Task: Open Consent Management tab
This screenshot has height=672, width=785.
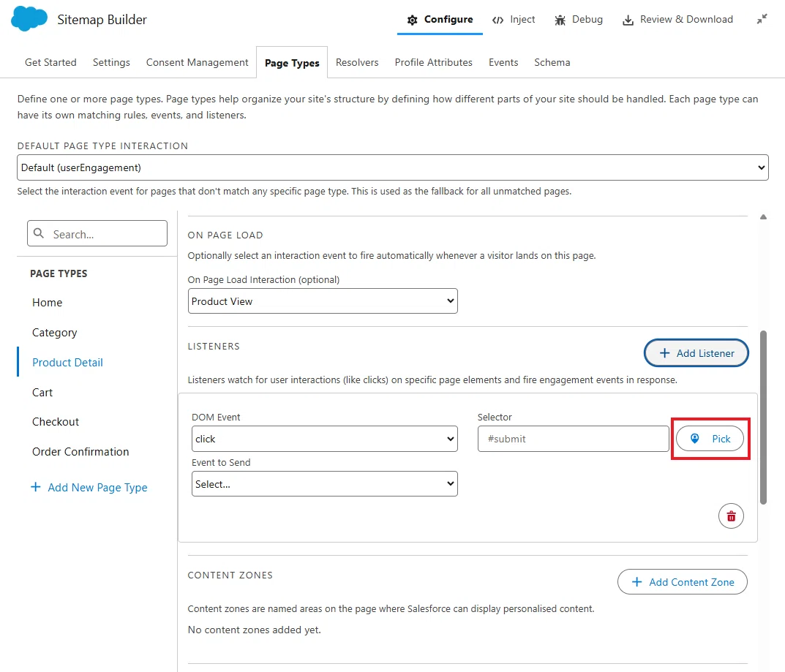Action: pyautogui.click(x=198, y=63)
